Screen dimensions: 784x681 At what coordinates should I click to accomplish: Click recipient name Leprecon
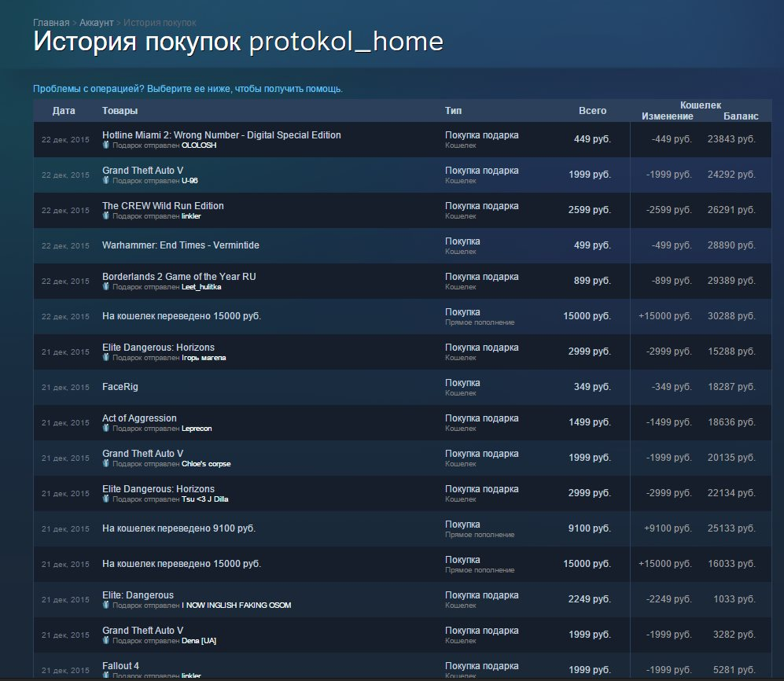(197, 429)
